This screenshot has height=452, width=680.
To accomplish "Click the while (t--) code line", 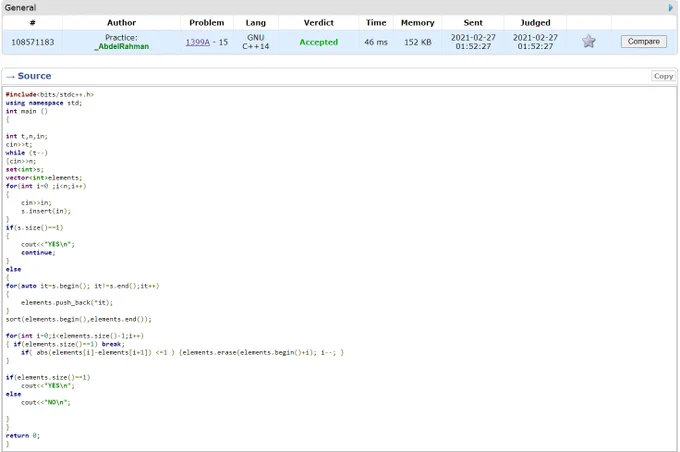I will pos(26,153).
